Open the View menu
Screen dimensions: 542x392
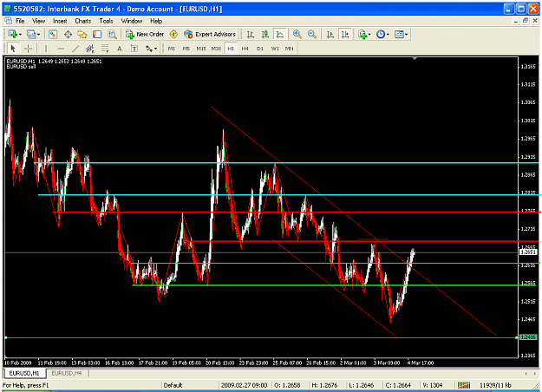click(39, 21)
